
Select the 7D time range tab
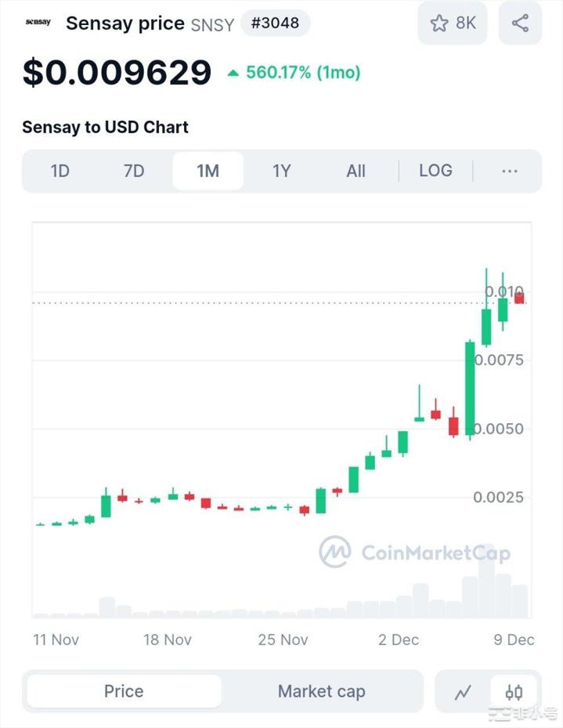[x=134, y=171]
